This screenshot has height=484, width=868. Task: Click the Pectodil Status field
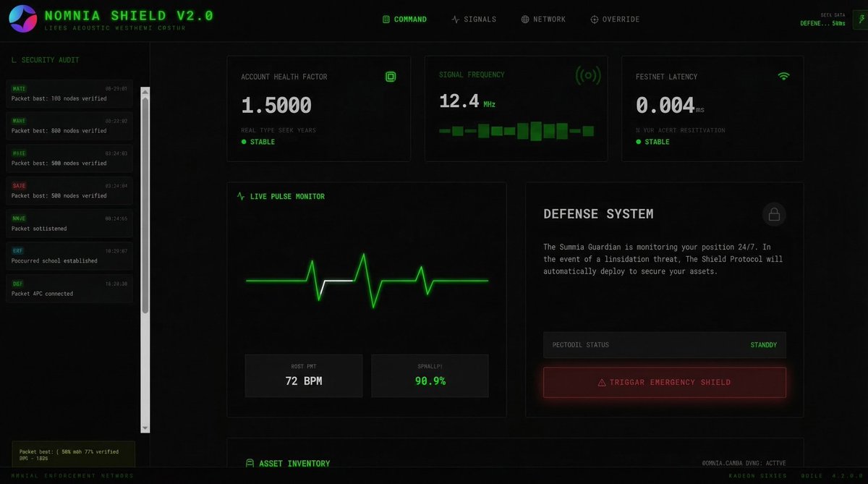(665, 345)
